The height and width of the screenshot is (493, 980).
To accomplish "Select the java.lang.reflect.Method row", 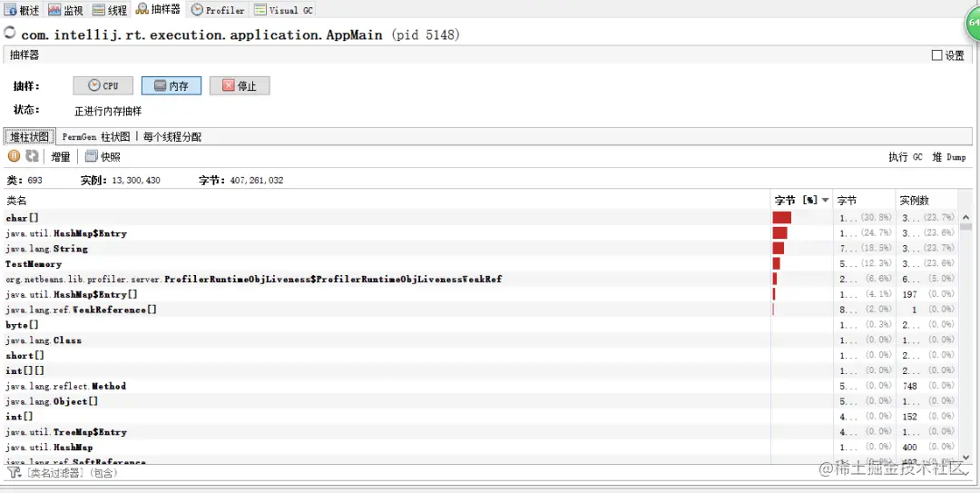I will (x=480, y=386).
